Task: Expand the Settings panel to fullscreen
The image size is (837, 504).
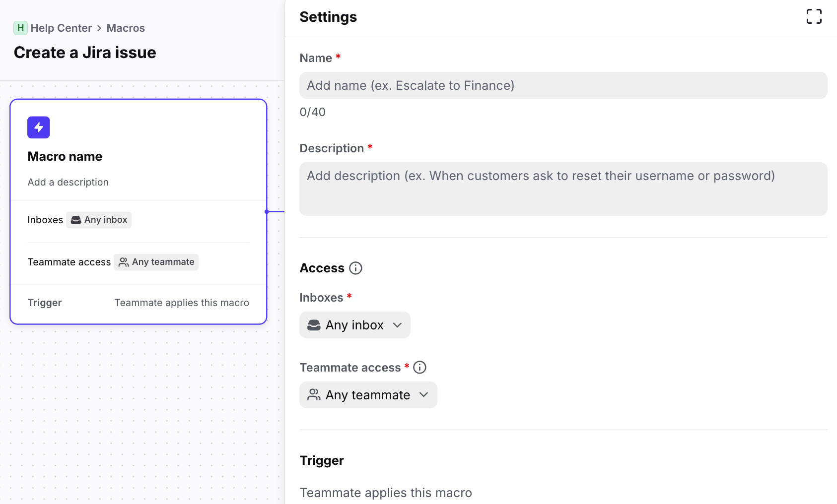Action: tap(814, 16)
